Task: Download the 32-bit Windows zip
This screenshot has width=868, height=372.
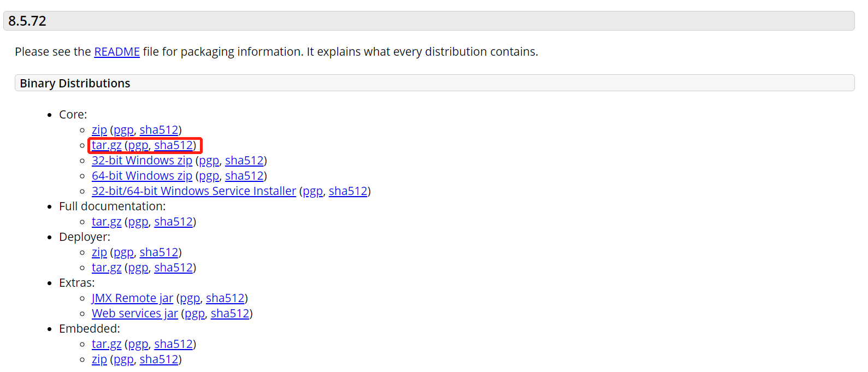Action: (142, 161)
